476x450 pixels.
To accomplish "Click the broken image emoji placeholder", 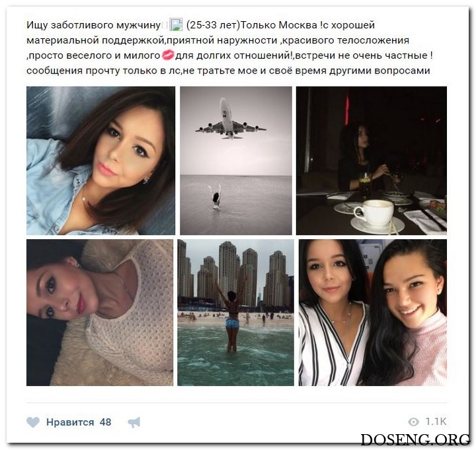I will pyautogui.click(x=176, y=25).
